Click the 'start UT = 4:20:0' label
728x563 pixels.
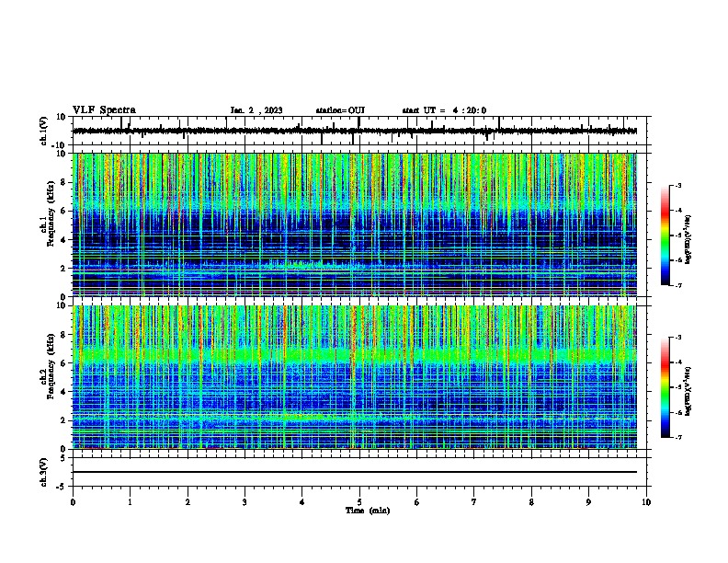(x=444, y=110)
